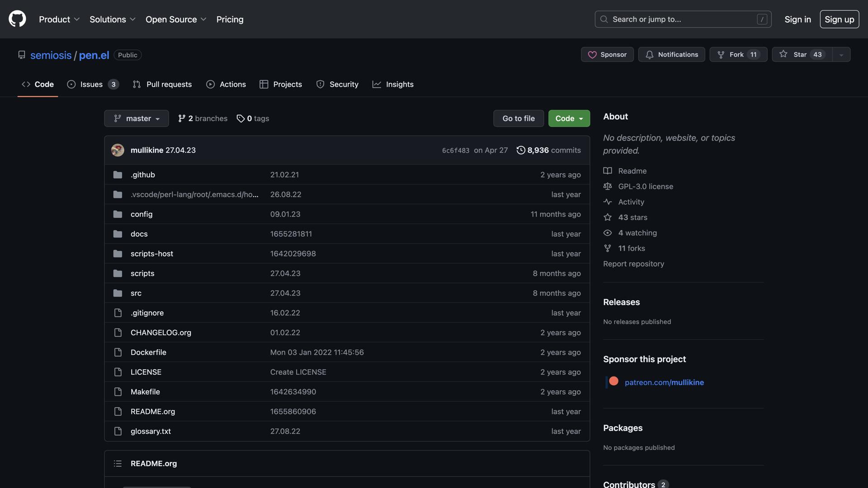Click the Notifications bell button
This screenshot has height=488, width=868.
pyautogui.click(x=671, y=55)
